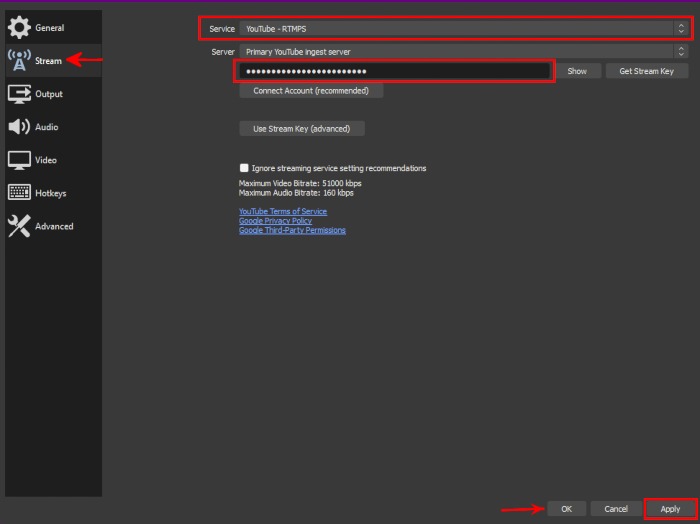Open the Service dropdown showing YouTube - RTMPS

pos(464,29)
